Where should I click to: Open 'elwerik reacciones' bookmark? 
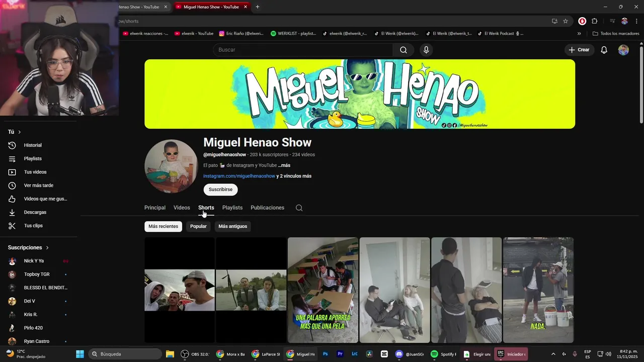point(145,34)
